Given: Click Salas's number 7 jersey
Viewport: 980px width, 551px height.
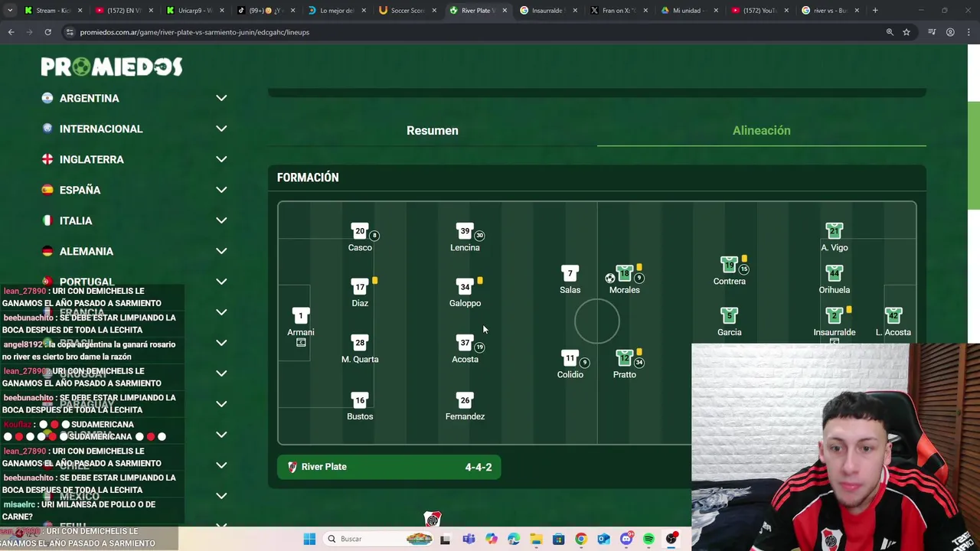Looking at the screenshot, I should point(570,273).
